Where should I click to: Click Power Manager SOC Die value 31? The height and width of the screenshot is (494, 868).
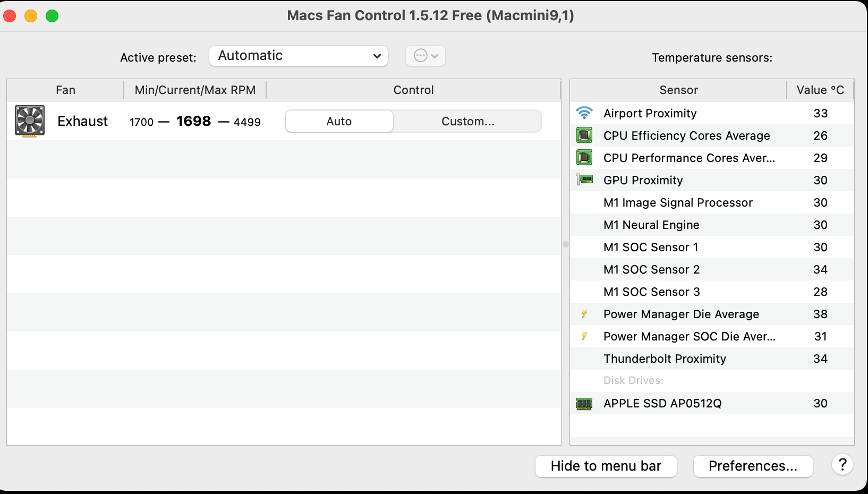click(821, 336)
